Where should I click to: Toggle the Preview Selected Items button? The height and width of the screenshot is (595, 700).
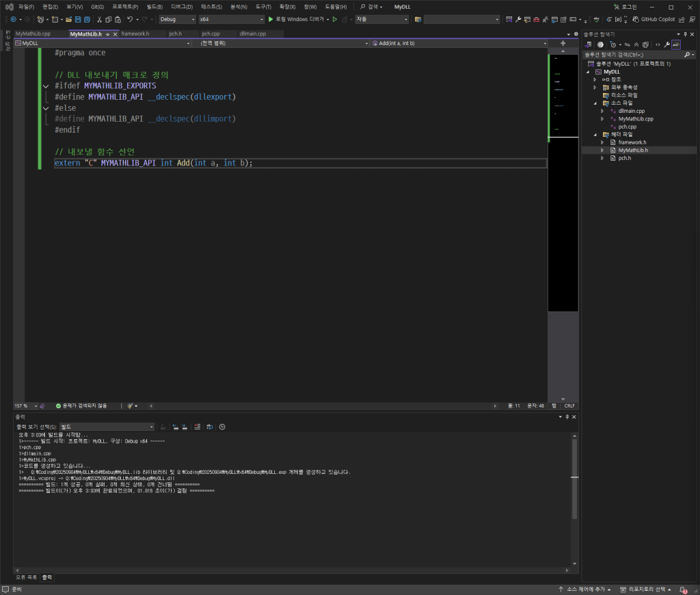(675, 44)
